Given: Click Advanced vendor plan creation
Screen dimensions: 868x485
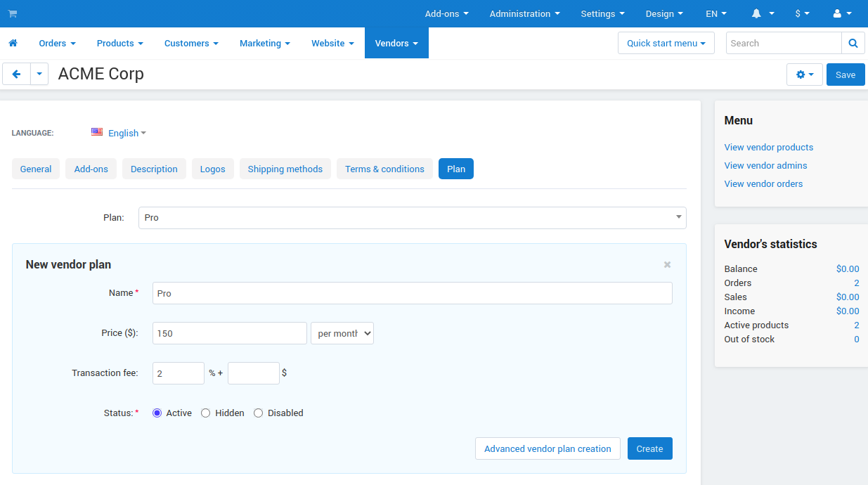Looking at the screenshot, I should click(548, 448).
